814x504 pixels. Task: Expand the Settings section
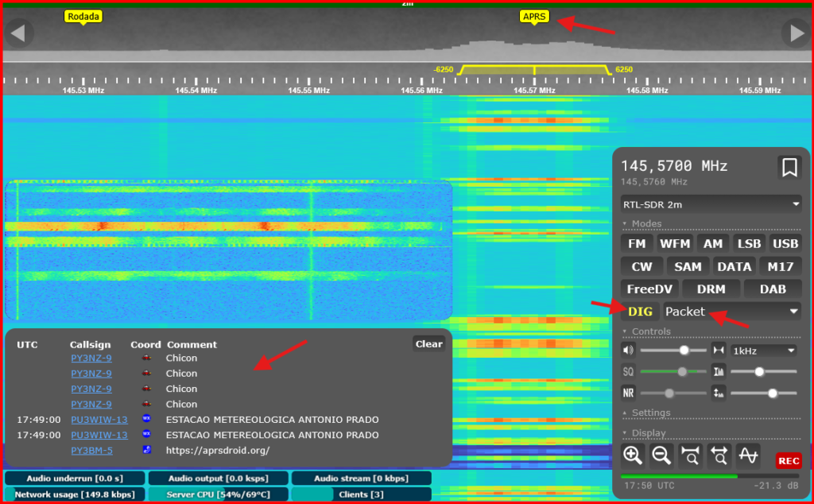click(651, 413)
